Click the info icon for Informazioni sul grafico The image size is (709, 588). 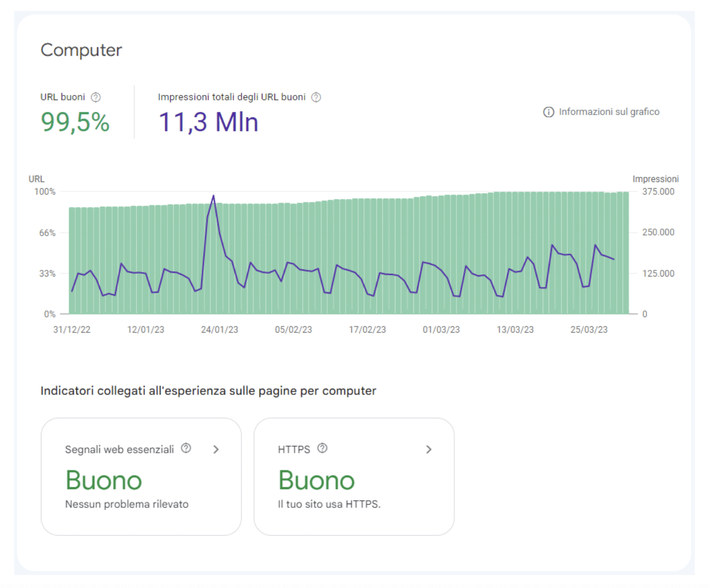(548, 112)
